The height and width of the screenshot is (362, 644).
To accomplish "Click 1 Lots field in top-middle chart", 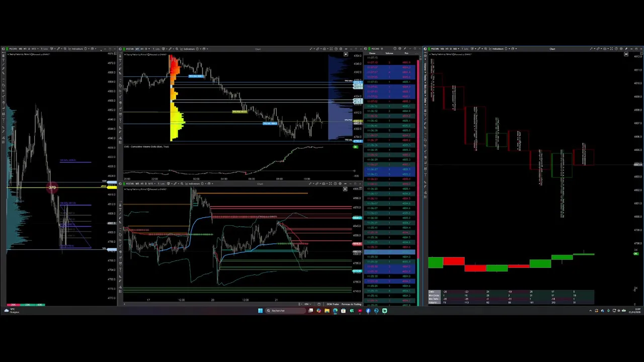I will point(156,49).
